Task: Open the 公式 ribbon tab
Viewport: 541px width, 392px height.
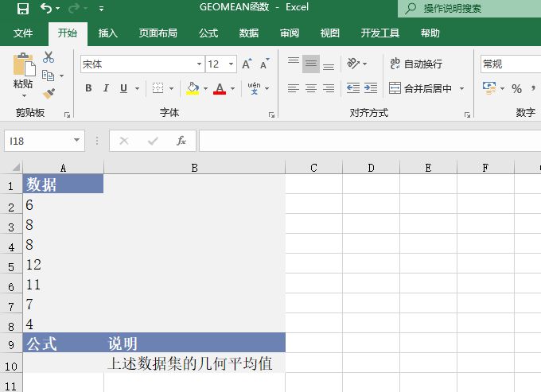Action: [x=208, y=33]
